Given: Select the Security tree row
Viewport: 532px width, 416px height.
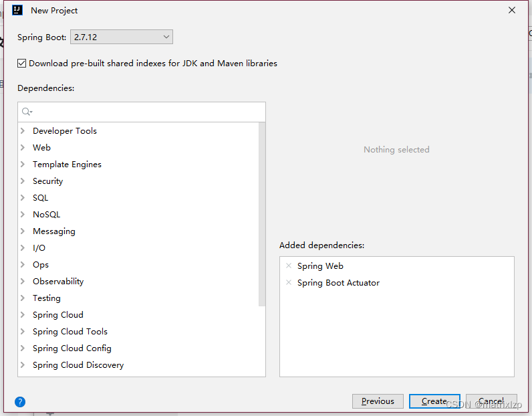Looking at the screenshot, I should (x=138, y=181).
